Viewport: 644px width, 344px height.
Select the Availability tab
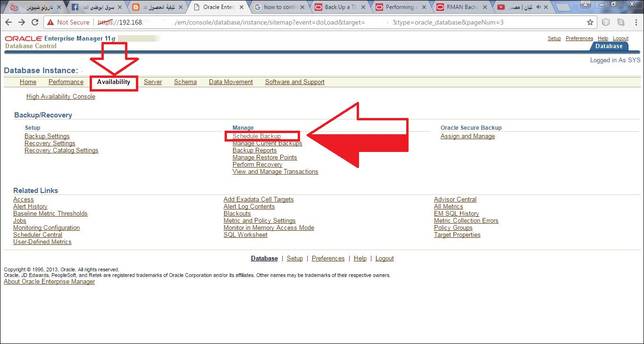[114, 82]
